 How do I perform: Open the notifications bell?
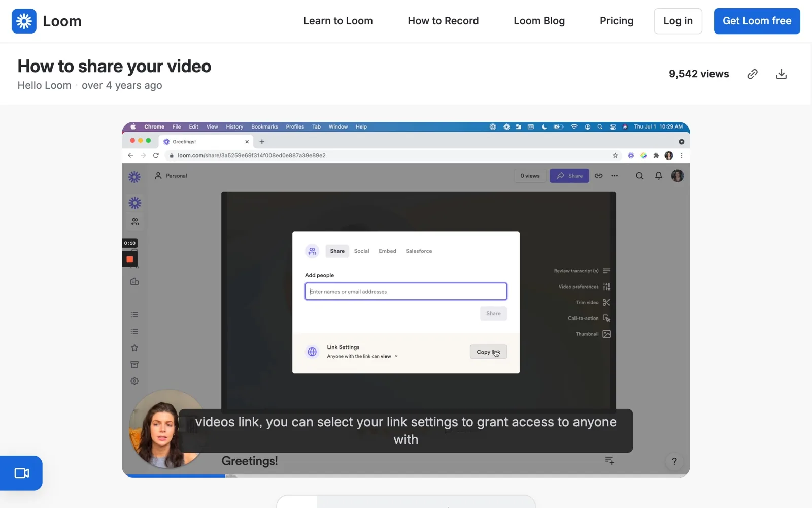(658, 176)
